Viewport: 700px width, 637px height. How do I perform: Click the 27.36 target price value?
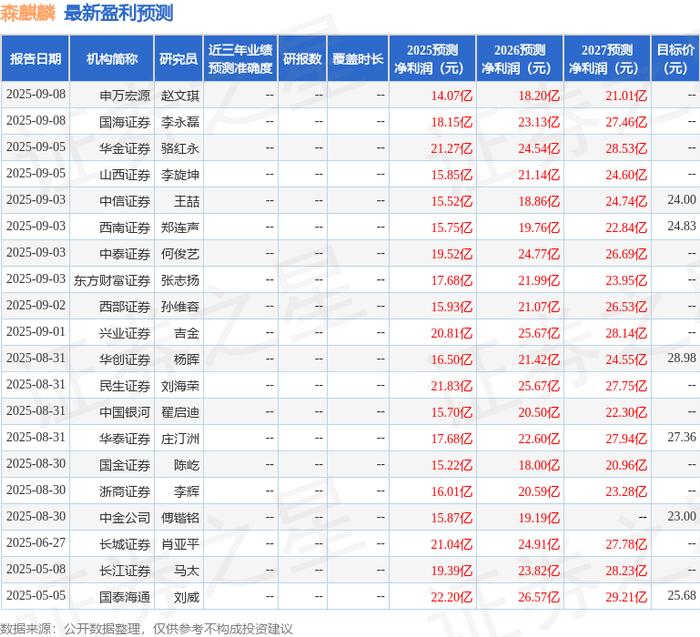click(x=682, y=437)
